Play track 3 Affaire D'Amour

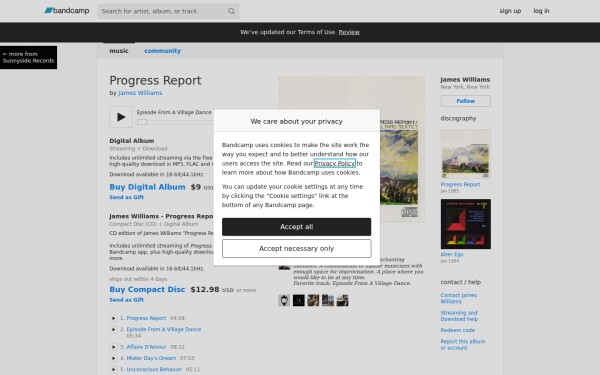coord(113,347)
